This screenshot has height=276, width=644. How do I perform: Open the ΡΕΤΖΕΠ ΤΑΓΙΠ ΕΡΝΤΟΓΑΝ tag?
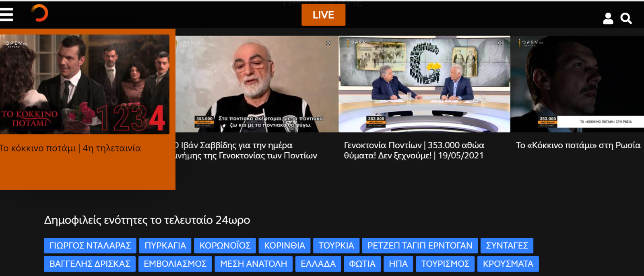(x=420, y=245)
